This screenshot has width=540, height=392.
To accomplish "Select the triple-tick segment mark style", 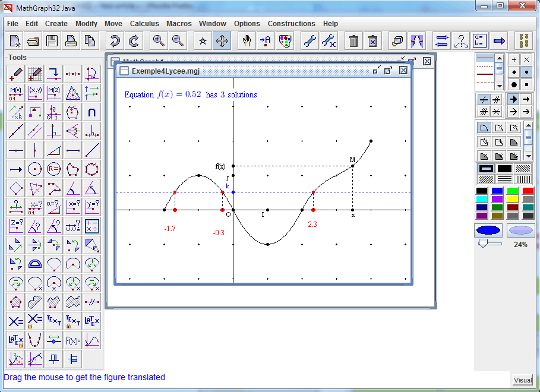I will (484, 112).
